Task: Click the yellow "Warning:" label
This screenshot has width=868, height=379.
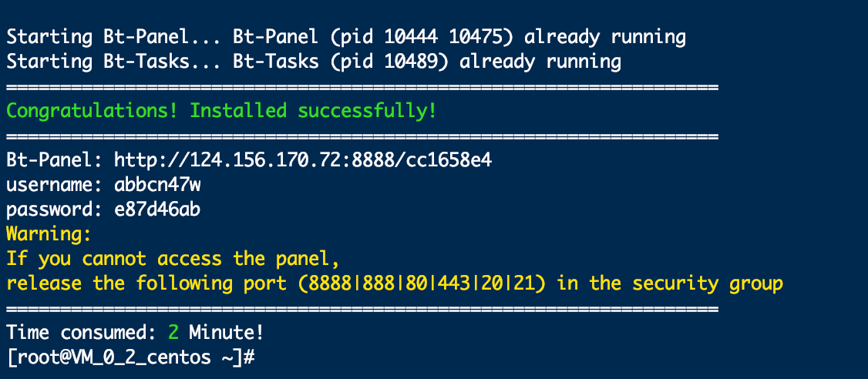Action: (x=49, y=234)
